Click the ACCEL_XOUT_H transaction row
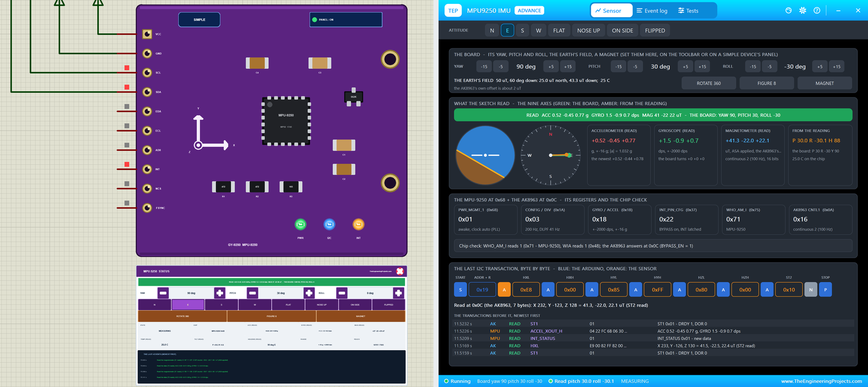 [x=653, y=331]
